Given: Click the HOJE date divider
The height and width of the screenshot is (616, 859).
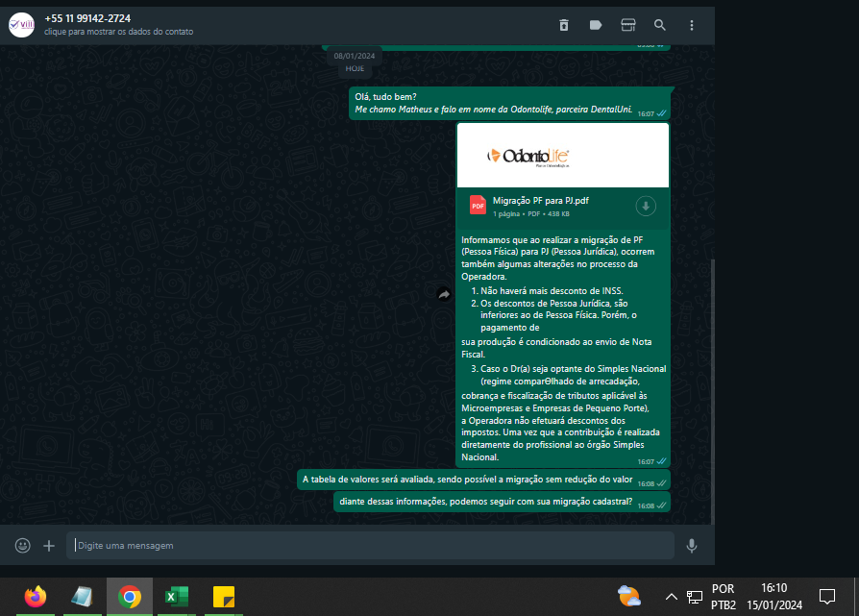Looking at the screenshot, I should click(355, 68).
